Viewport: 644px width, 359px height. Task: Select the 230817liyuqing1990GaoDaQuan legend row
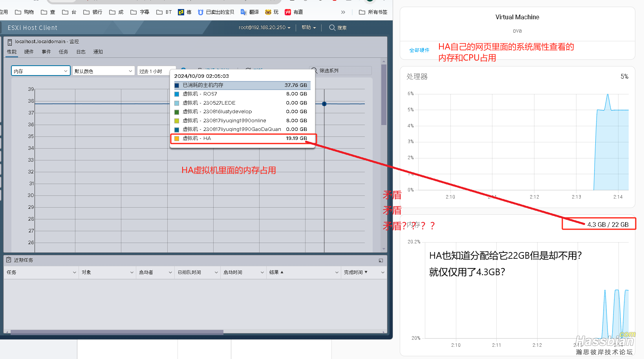tap(242, 129)
